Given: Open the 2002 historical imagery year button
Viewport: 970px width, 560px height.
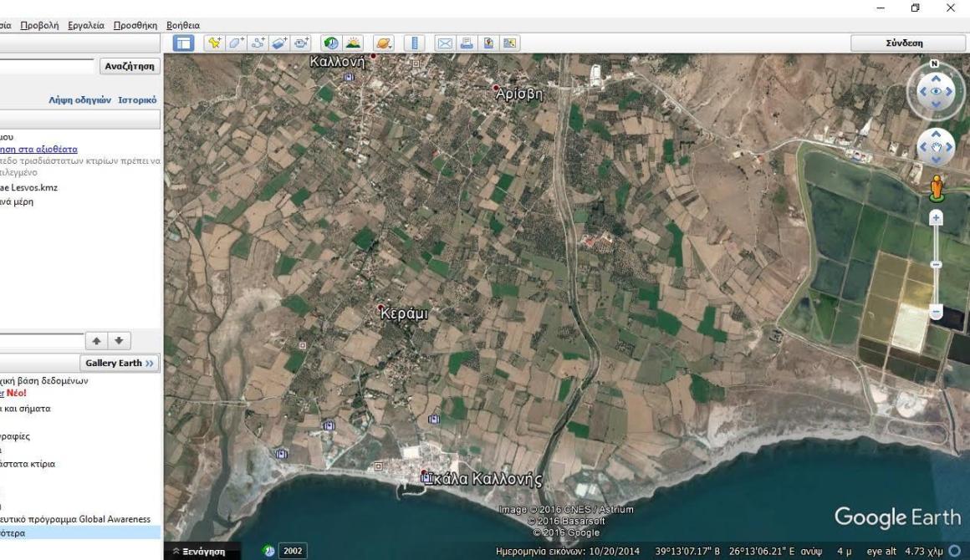Looking at the screenshot, I should tap(293, 552).
